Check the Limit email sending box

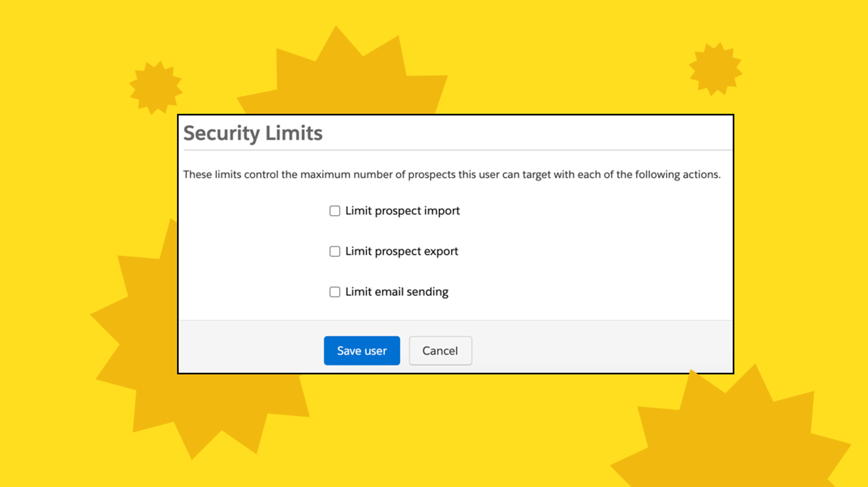click(x=335, y=292)
